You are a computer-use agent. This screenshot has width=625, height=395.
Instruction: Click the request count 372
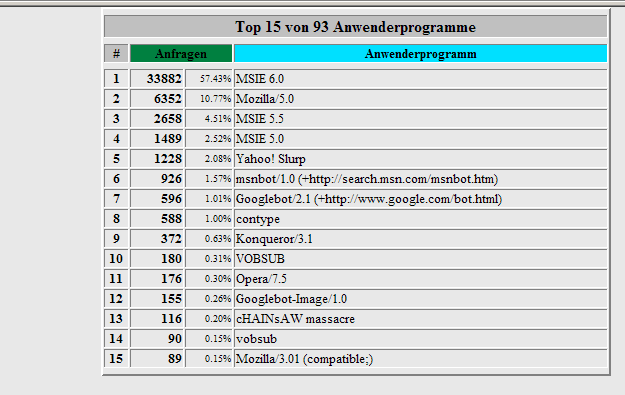pos(171,238)
